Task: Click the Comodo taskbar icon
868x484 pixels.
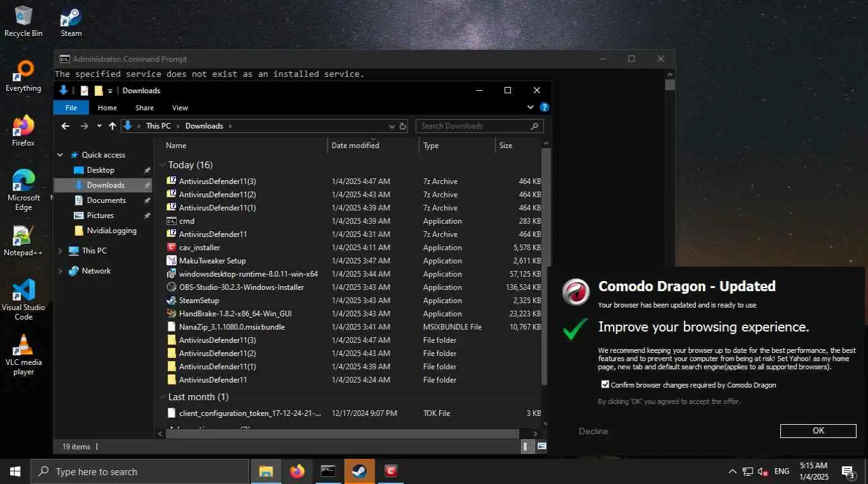Action: pyautogui.click(x=391, y=471)
